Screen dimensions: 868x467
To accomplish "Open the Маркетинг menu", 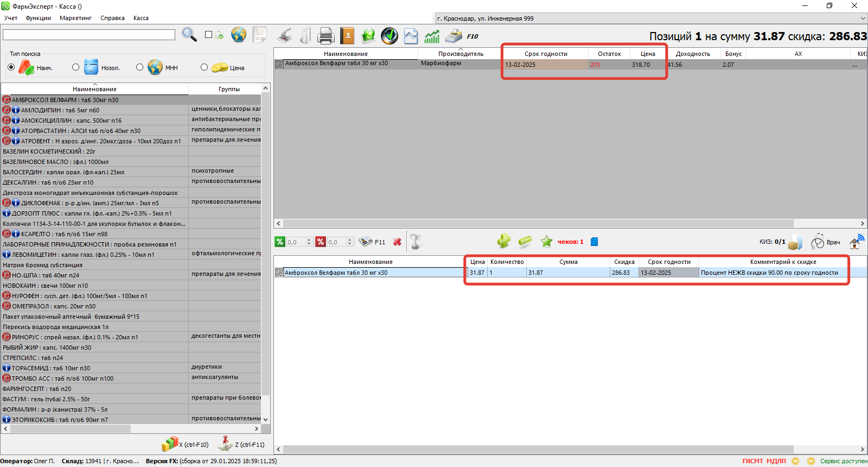I will [x=75, y=18].
